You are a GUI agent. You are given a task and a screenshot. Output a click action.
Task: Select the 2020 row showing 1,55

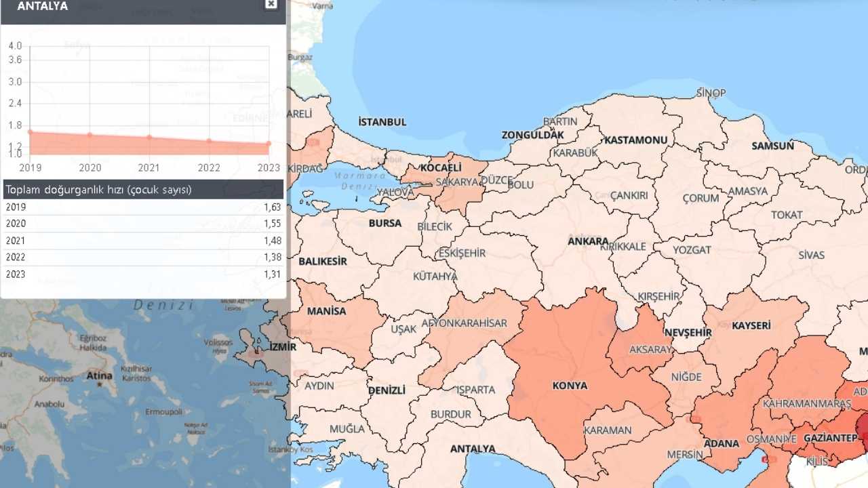142,224
